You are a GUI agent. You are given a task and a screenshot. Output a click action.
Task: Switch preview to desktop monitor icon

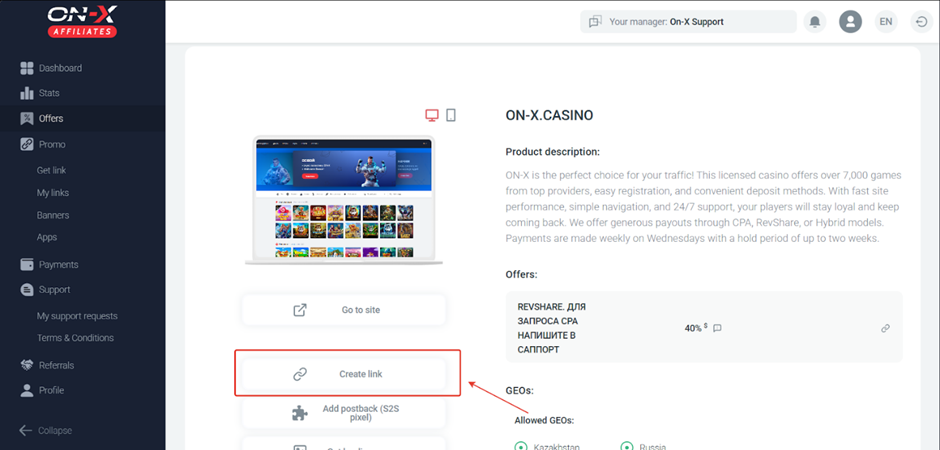point(432,115)
